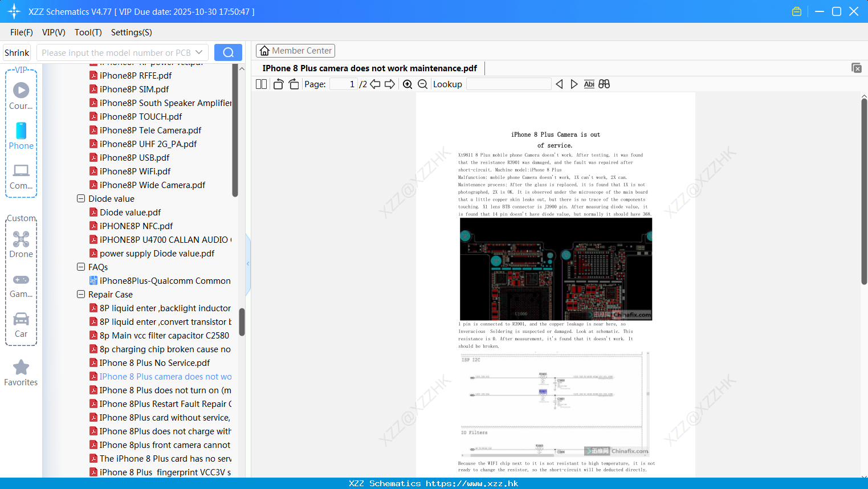Open the Drone category
This screenshot has height=489, width=868.
click(x=21, y=244)
